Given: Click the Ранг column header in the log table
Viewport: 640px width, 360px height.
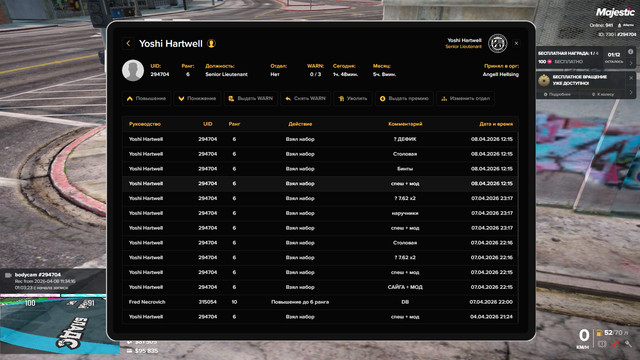Looking at the screenshot, I should click(234, 124).
